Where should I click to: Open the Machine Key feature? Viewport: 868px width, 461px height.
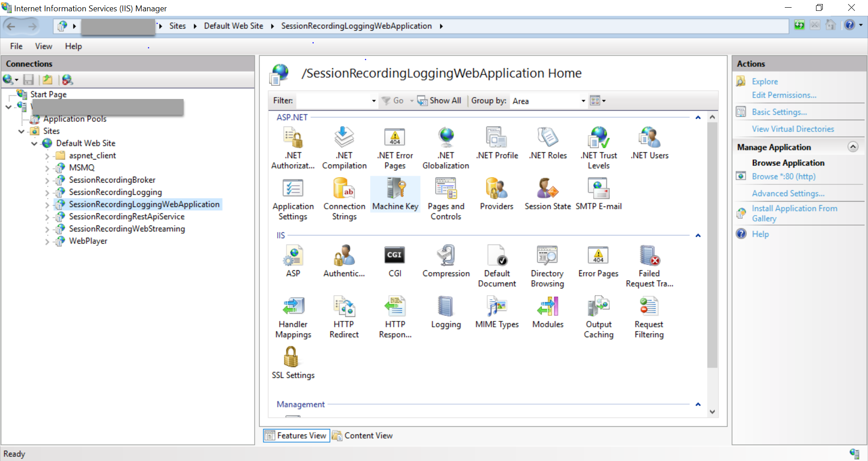click(x=395, y=194)
